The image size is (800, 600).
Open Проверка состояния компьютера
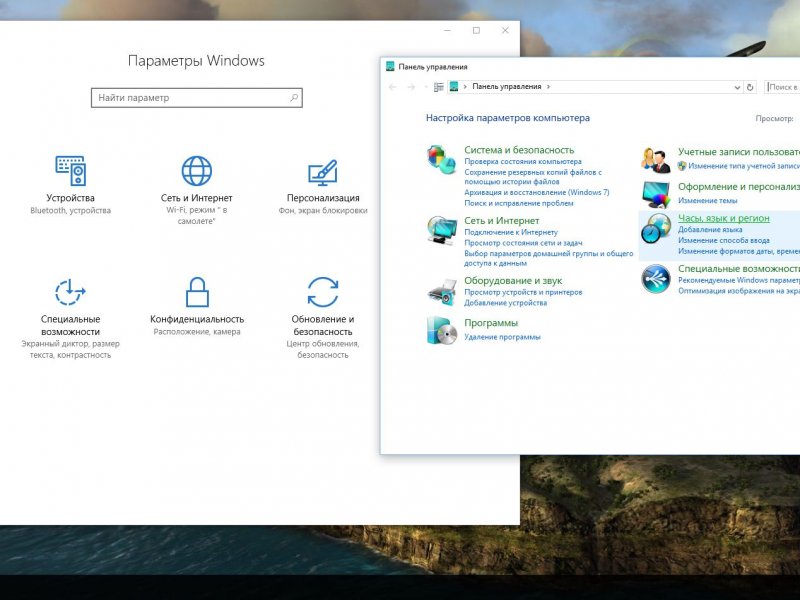point(523,161)
